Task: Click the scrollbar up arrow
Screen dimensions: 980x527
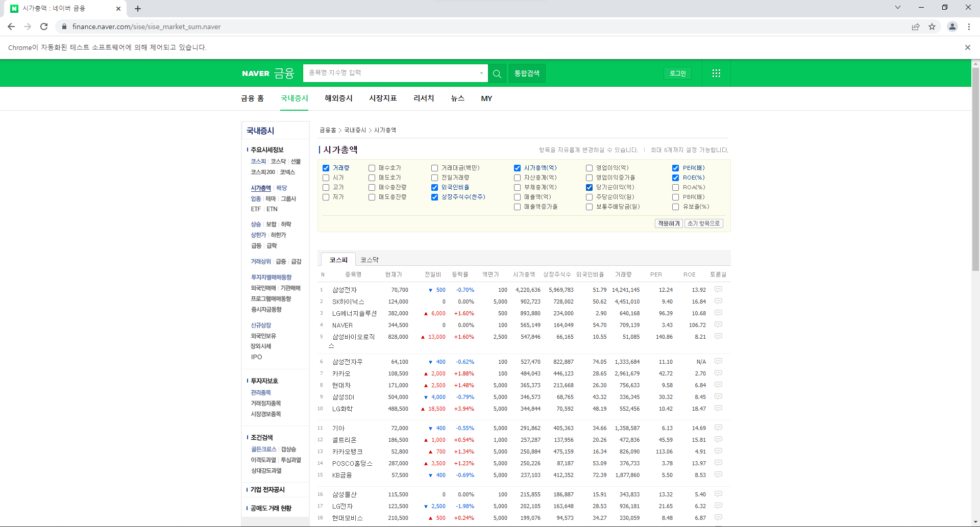Action: (975, 64)
